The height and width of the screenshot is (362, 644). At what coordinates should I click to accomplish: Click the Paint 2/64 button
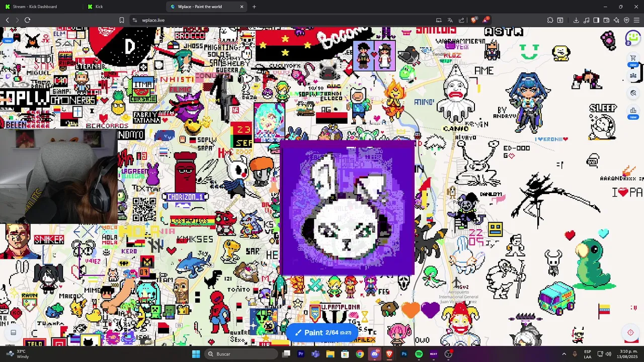click(x=323, y=332)
